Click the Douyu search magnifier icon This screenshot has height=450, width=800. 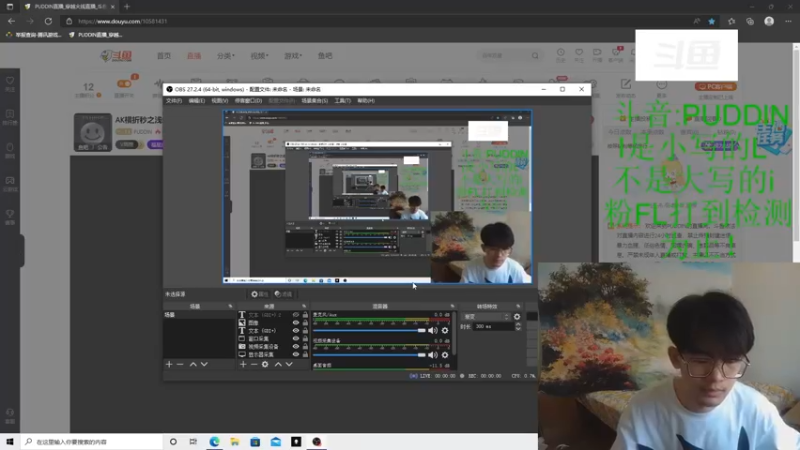(x=535, y=56)
